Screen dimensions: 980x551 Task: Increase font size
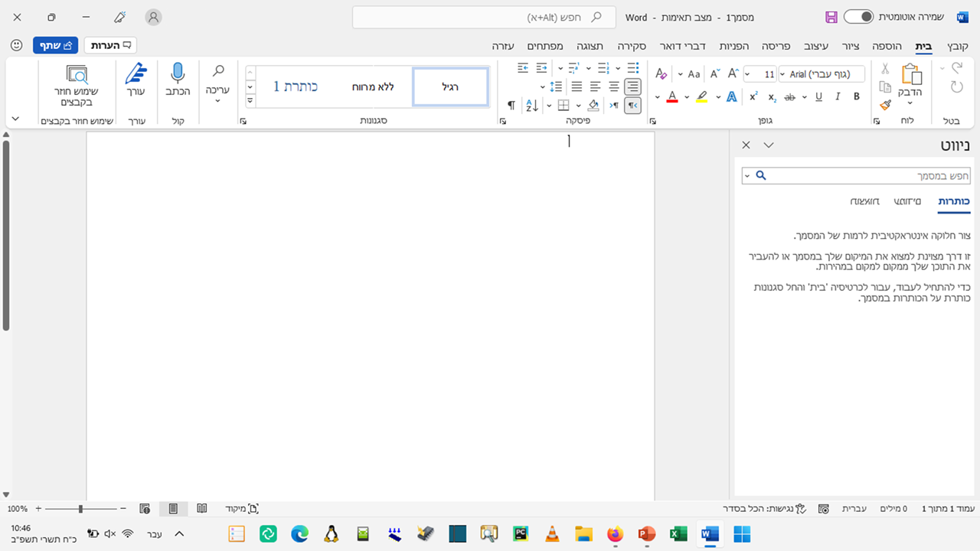733,74
